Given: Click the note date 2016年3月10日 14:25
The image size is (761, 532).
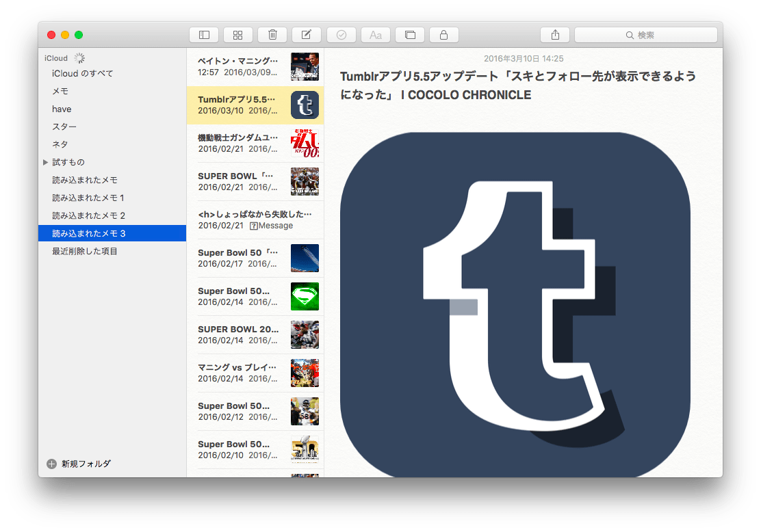Looking at the screenshot, I should (524, 59).
